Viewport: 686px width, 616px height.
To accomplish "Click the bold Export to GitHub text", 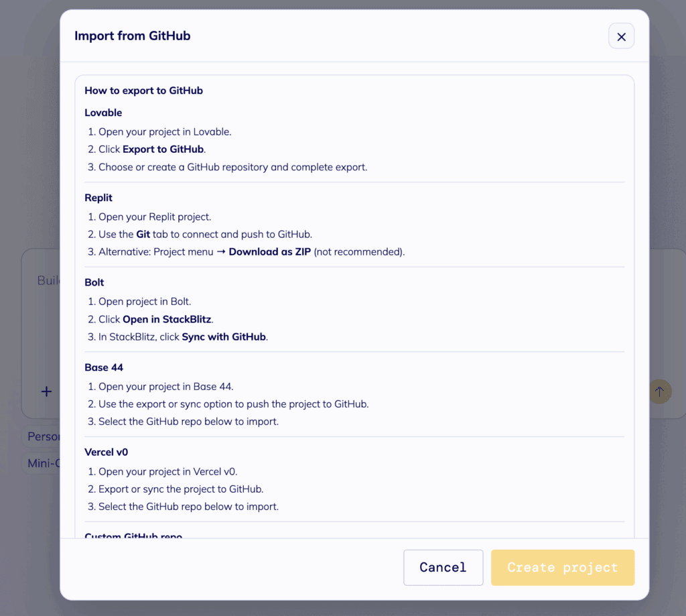I will (x=163, y=149).
